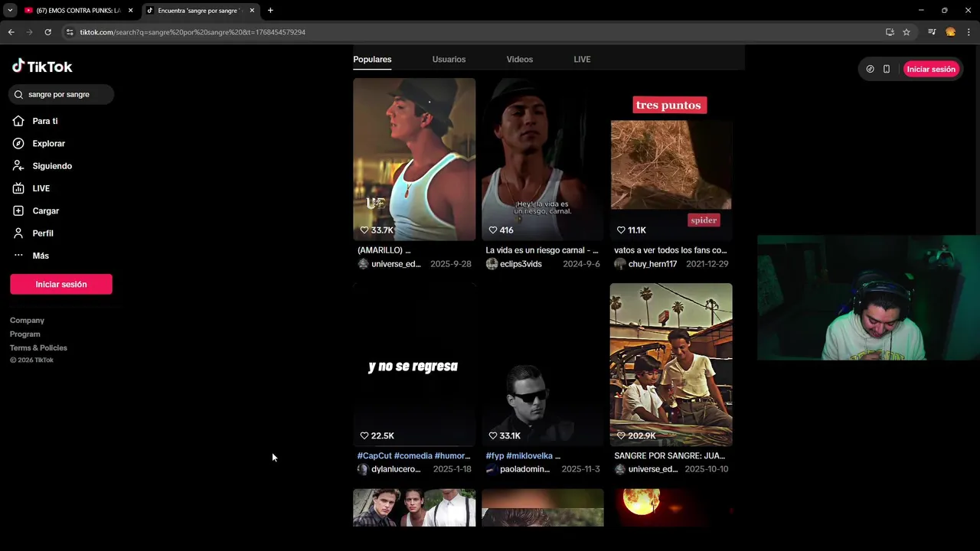980x551 pixels.
Task: Click the 22.5K likes heart icon
Action: pos(365,435)
